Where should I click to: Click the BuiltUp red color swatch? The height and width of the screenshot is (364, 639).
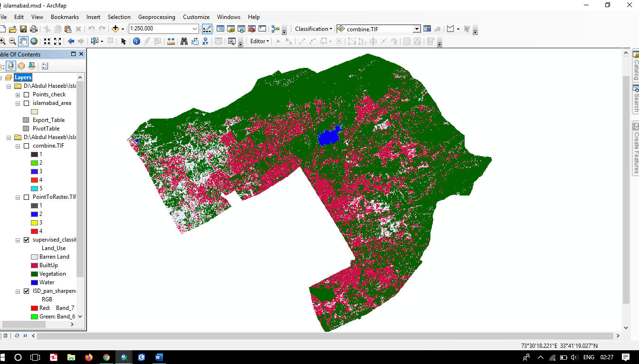click(34, 266)
